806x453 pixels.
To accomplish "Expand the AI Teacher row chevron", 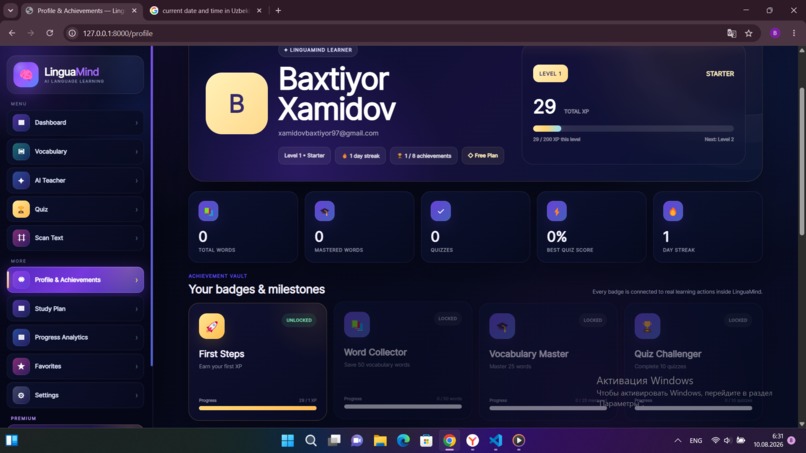I will pos(136,180).
